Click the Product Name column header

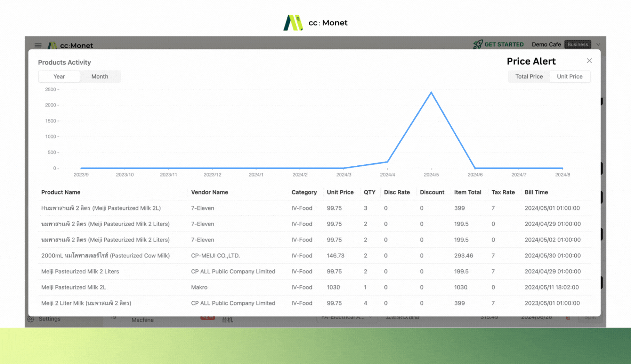[x=61, y=192]
